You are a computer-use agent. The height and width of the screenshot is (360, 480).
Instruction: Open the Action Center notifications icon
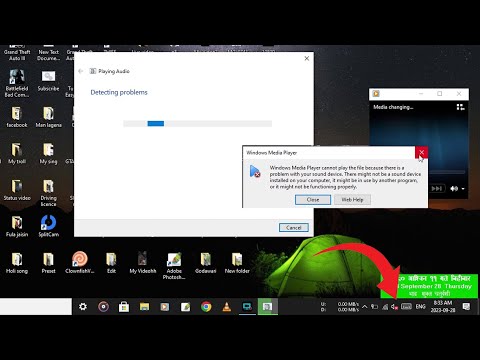[466, 307]
